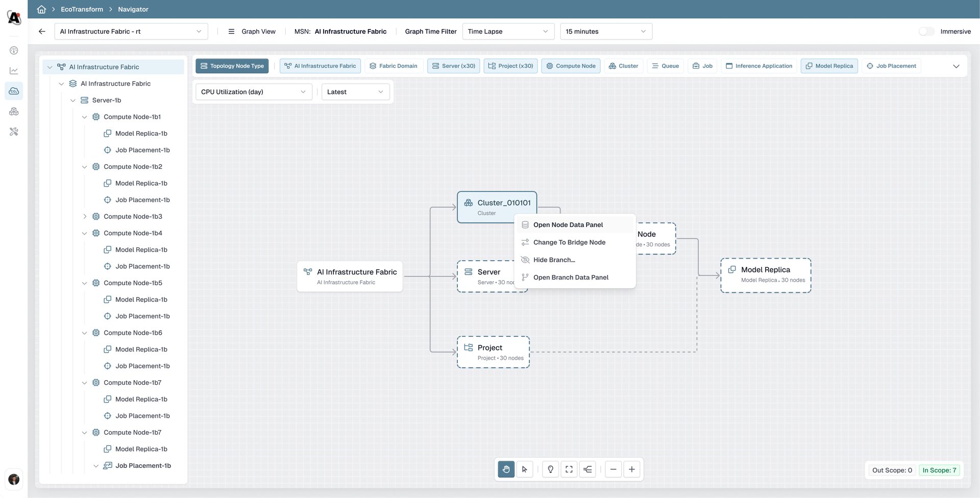
Task: Click the back arrow icon
Action: point(42,31)
